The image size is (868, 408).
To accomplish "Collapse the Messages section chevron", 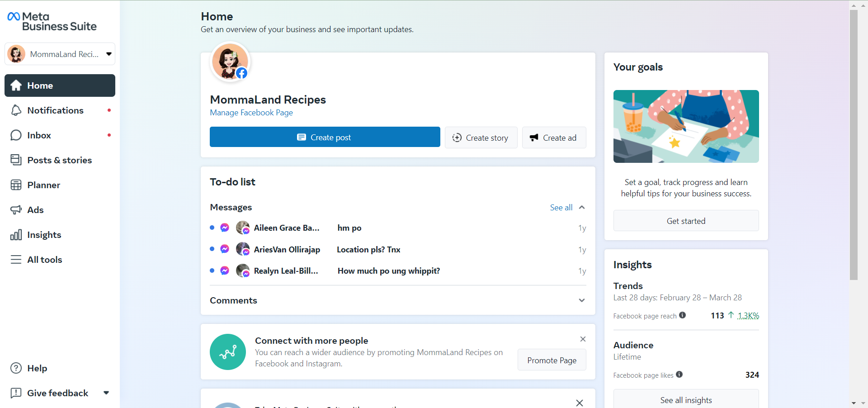I will pos(582,208).
